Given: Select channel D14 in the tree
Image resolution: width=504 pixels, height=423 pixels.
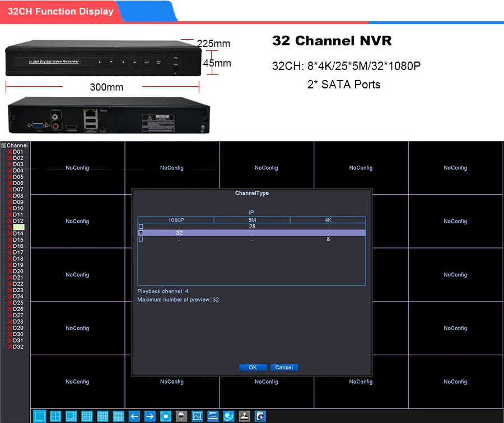Looking at the screenshot, I should tap(18, 233).
